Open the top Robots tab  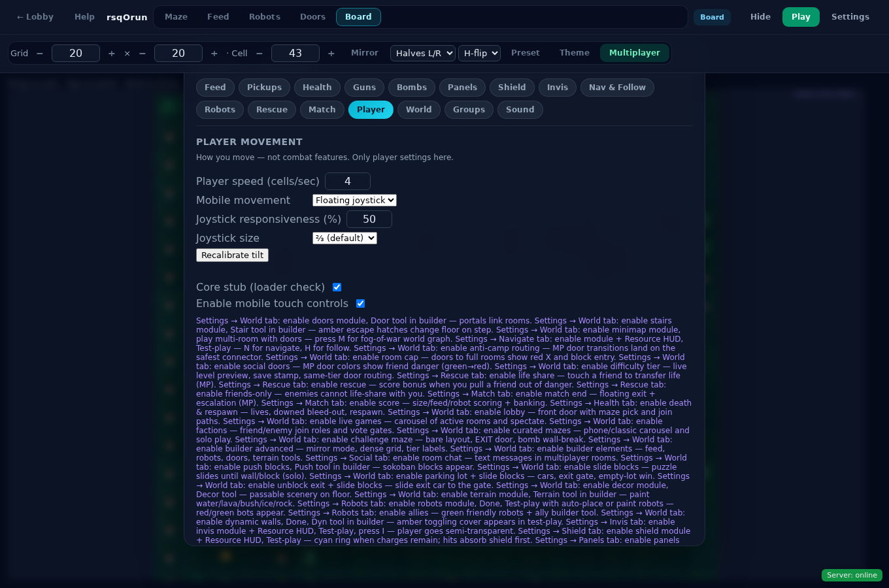click(265, 17)
